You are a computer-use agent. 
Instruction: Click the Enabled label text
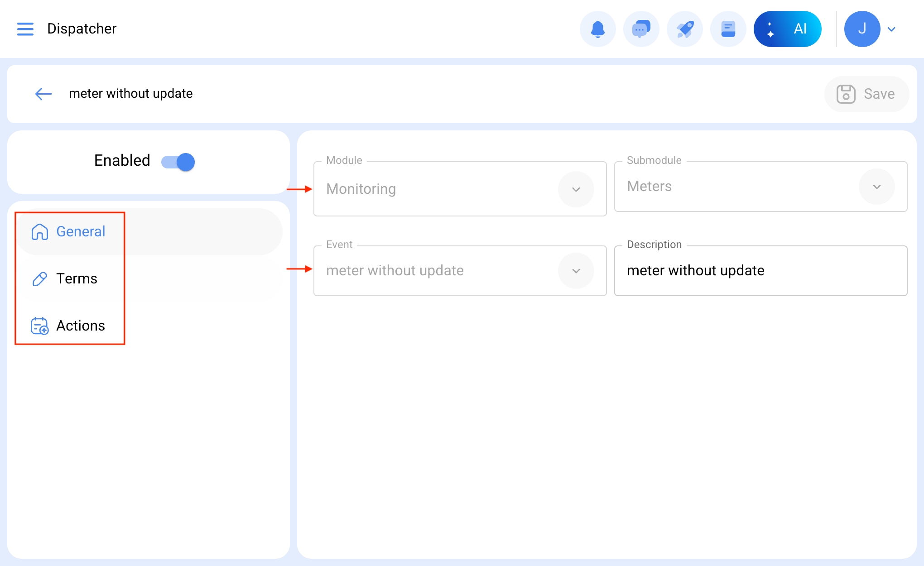click(122, 160)
